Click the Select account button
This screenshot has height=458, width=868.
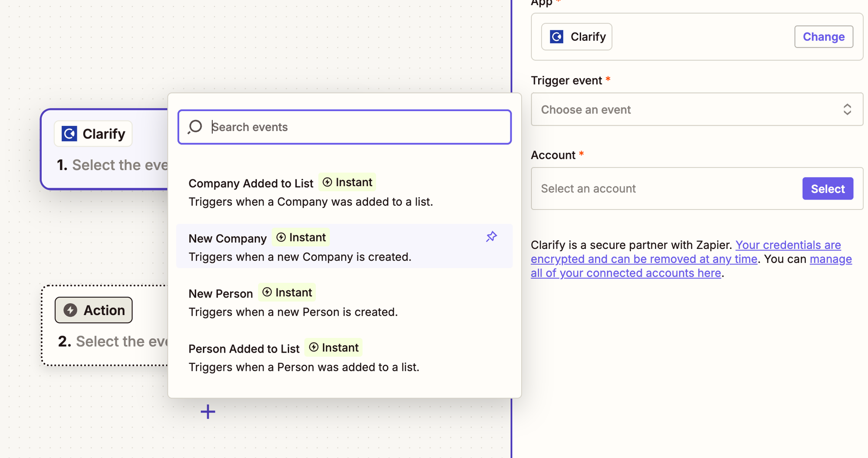[828, 189]
